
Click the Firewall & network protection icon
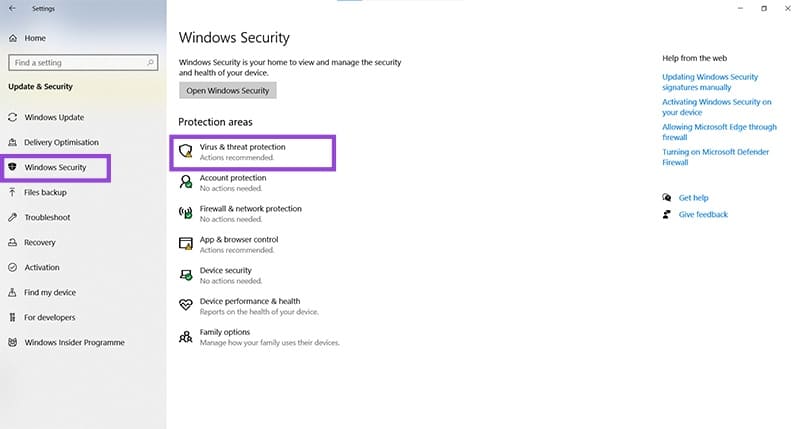[x=186, y=213]
